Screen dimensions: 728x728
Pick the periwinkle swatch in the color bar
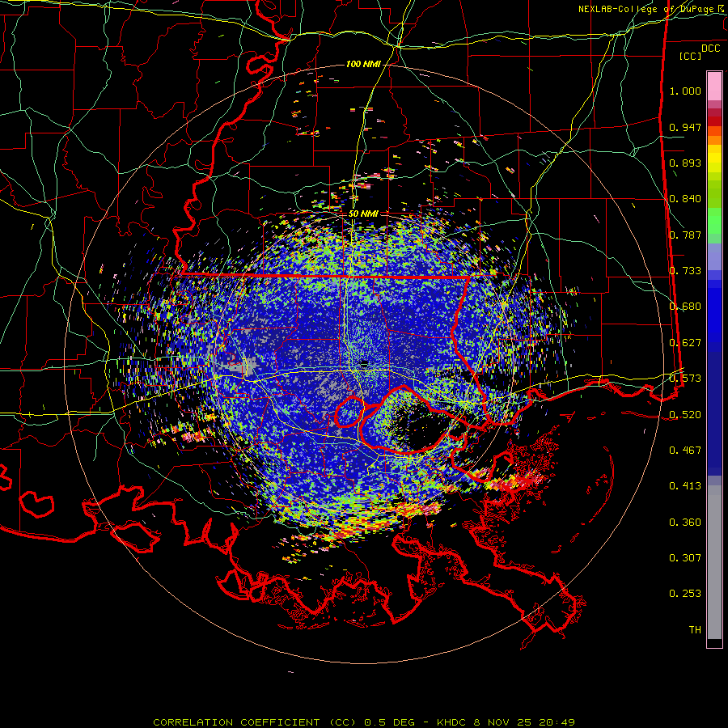714,256
